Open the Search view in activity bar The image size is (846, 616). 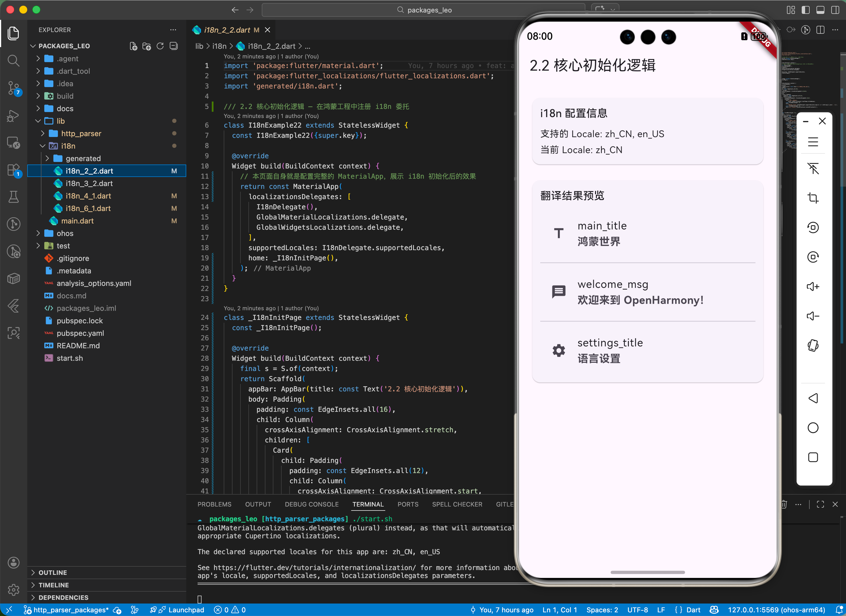(13, 60)
